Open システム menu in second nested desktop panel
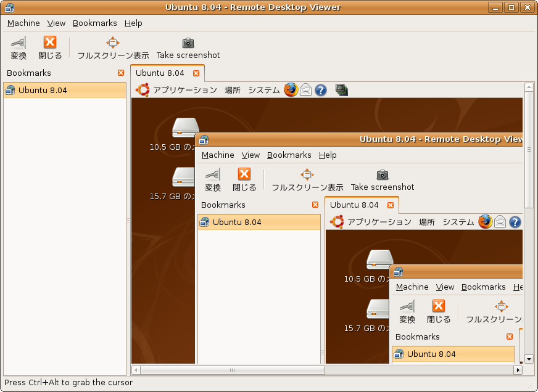The image size is (538, 392). (x=458, y=222)
